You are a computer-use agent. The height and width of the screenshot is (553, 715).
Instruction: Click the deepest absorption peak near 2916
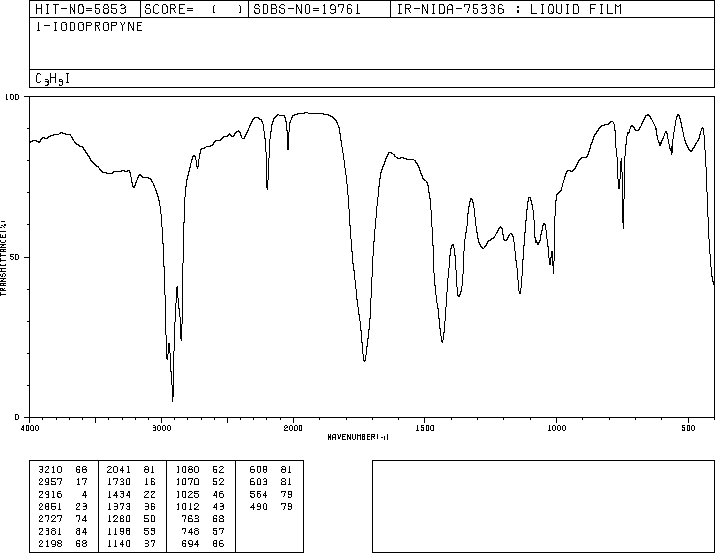click(172, 400)
